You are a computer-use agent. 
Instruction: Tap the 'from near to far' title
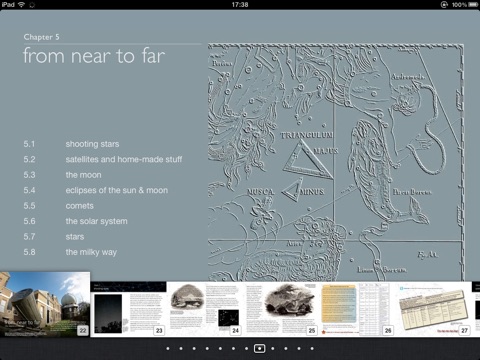pyautogui.click(x=94, y=56)
